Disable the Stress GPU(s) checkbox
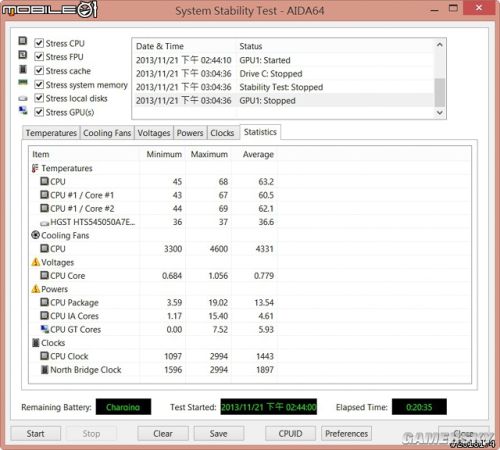This screenshot has width=500, height=450. click(x=39, y=112)
